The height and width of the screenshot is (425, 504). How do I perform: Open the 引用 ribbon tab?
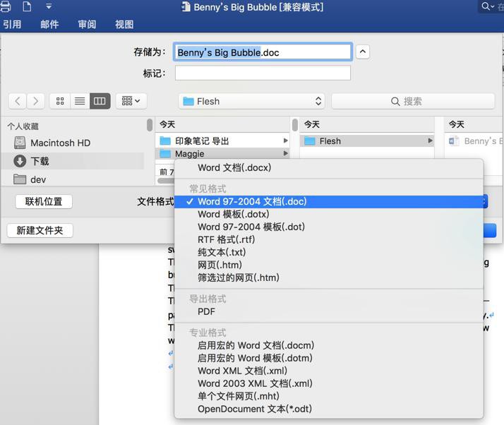click(12, 24)
